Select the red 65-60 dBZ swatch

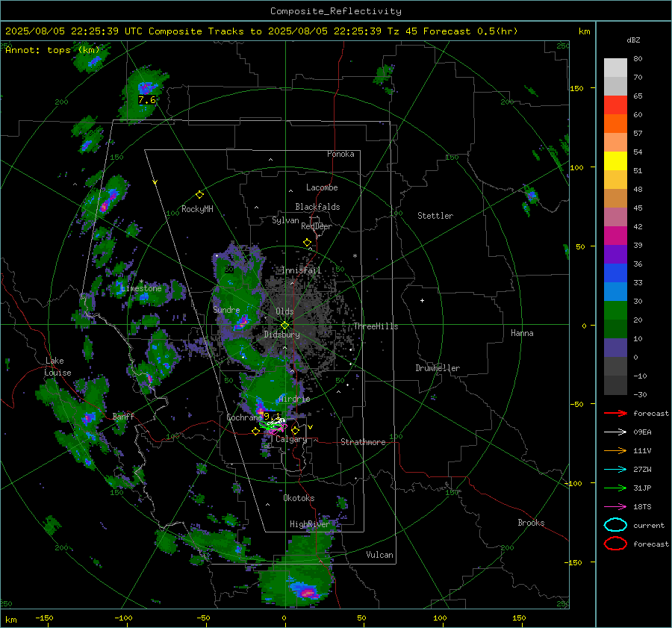[x=615, y=105]
